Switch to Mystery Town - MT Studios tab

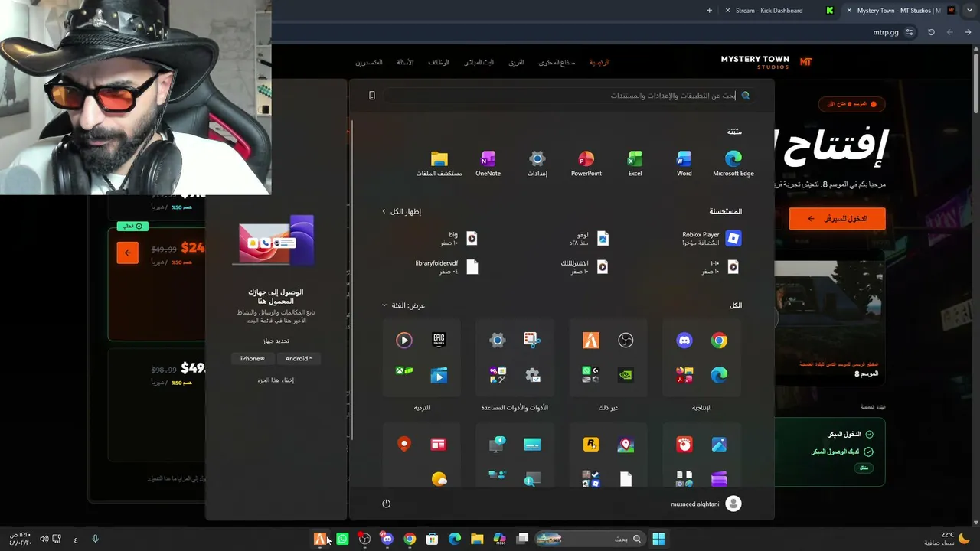902,11
